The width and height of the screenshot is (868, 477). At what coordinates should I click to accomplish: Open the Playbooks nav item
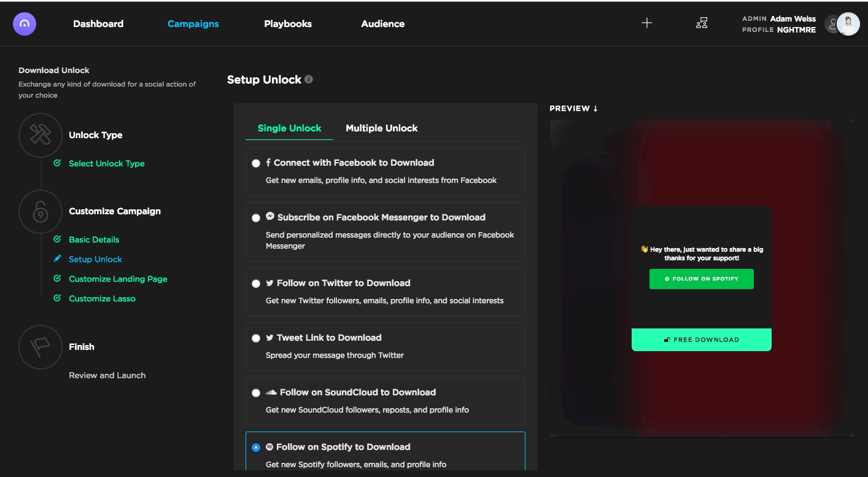tap(288, 24)
